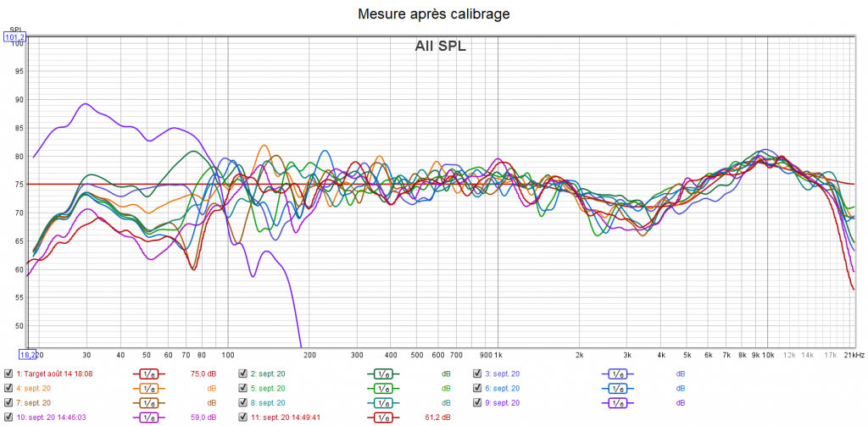Click the SPL upper limit field showing 101,2
The image size is (868, 426).
pos(15,37)
